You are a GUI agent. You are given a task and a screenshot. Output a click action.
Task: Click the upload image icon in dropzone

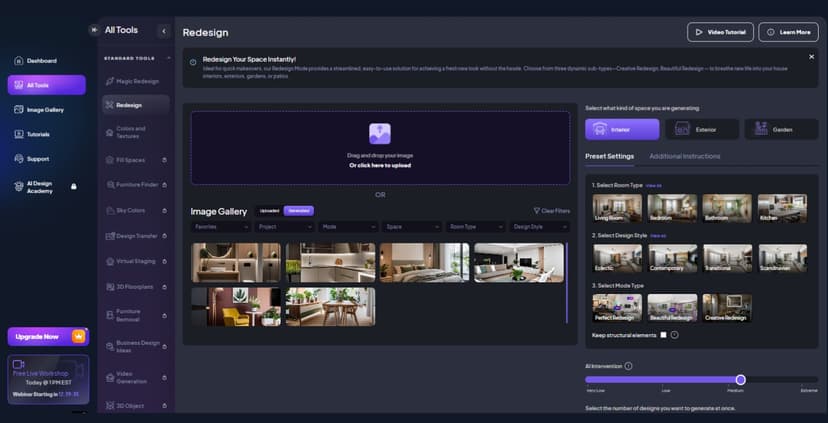(x=380, y=134)
